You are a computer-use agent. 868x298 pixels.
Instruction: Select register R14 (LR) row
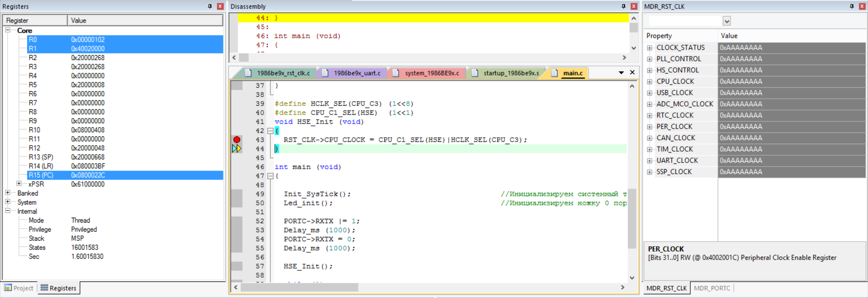(x=125, y=166)
